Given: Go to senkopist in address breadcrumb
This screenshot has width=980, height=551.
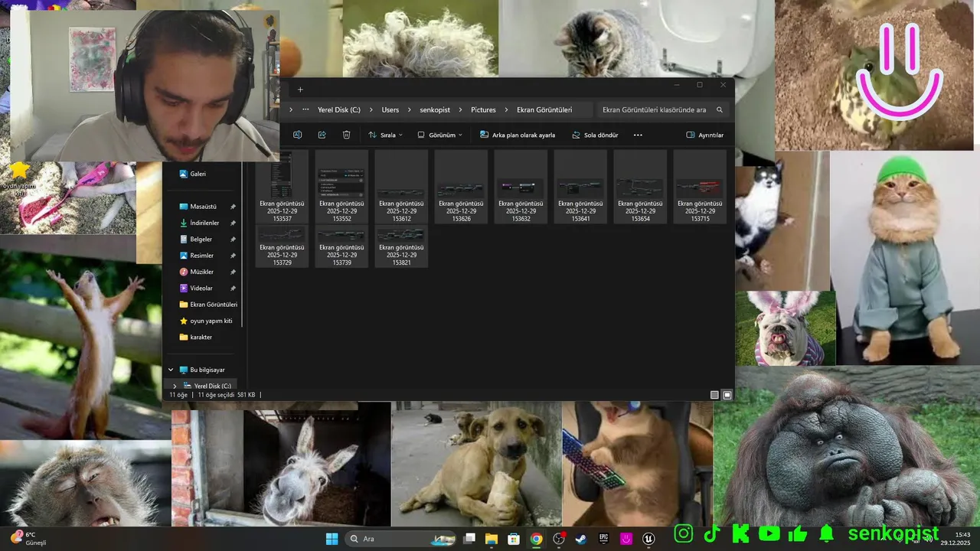Looking at the screenshot, I should (433, 109).
